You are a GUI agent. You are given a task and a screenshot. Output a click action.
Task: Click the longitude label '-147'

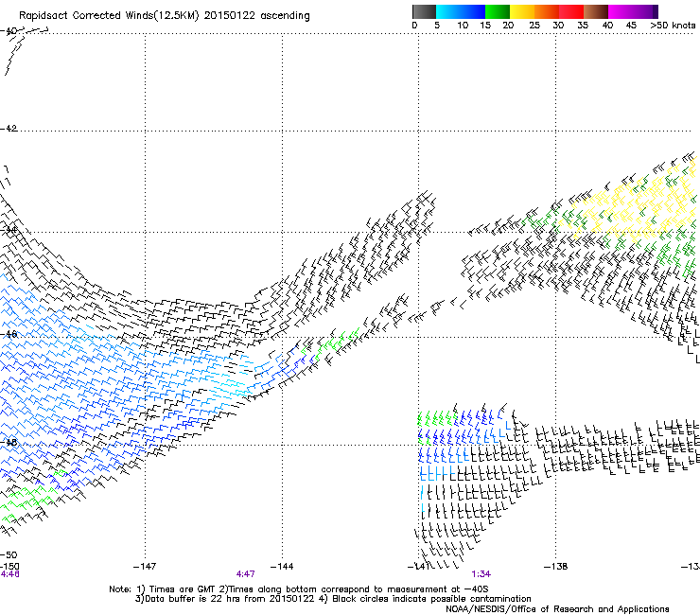tap(145, 567)
